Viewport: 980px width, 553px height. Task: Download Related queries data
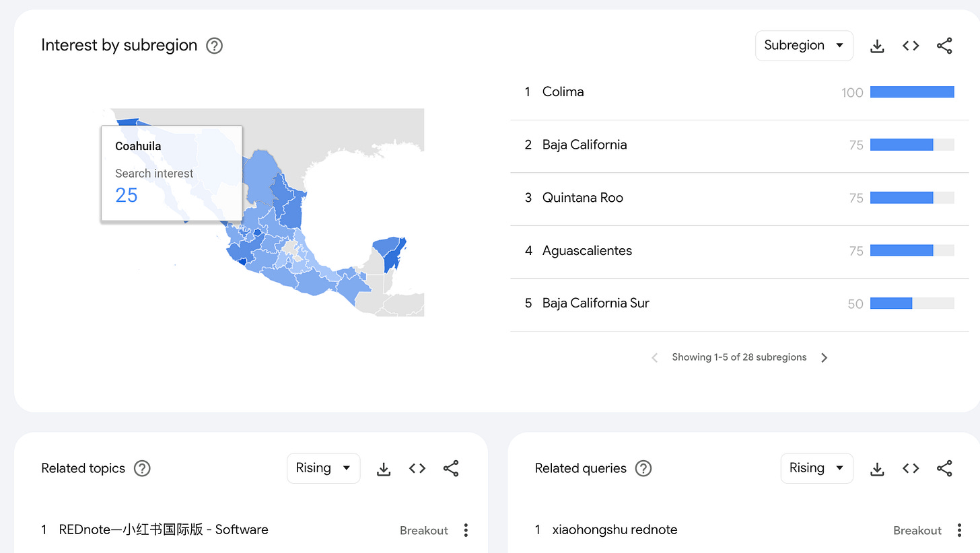coord(877,469)
